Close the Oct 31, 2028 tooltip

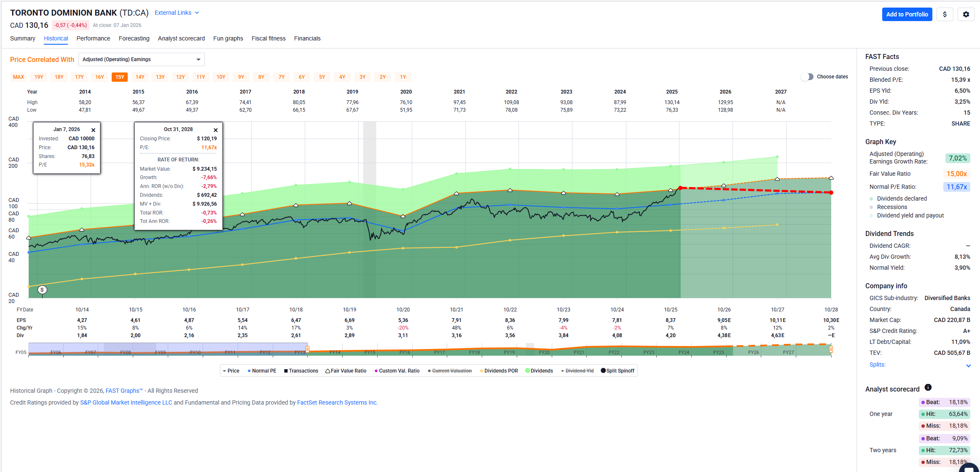215,130
